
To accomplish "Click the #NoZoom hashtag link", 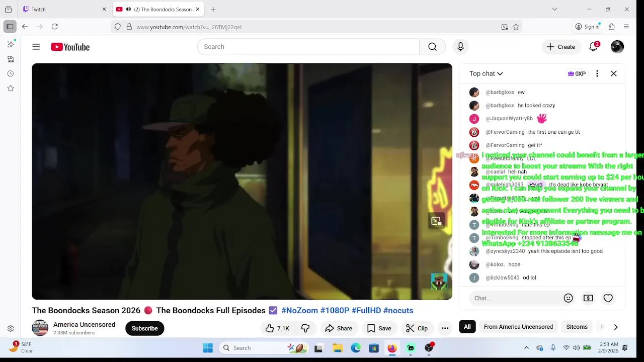I will (x=299, y=310).
